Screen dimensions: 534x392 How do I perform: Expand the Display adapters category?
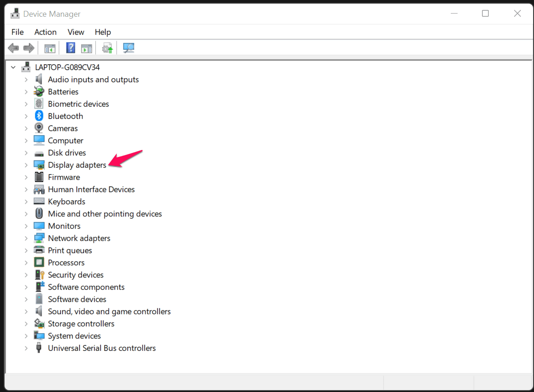(x=26, y=165)
